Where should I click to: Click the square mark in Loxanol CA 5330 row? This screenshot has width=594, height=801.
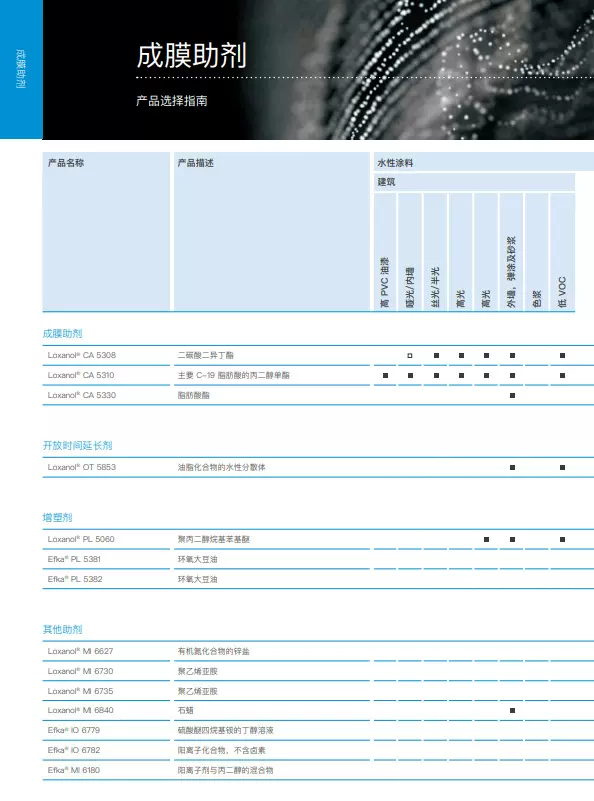pyautogui.click(x=512, y=395)
